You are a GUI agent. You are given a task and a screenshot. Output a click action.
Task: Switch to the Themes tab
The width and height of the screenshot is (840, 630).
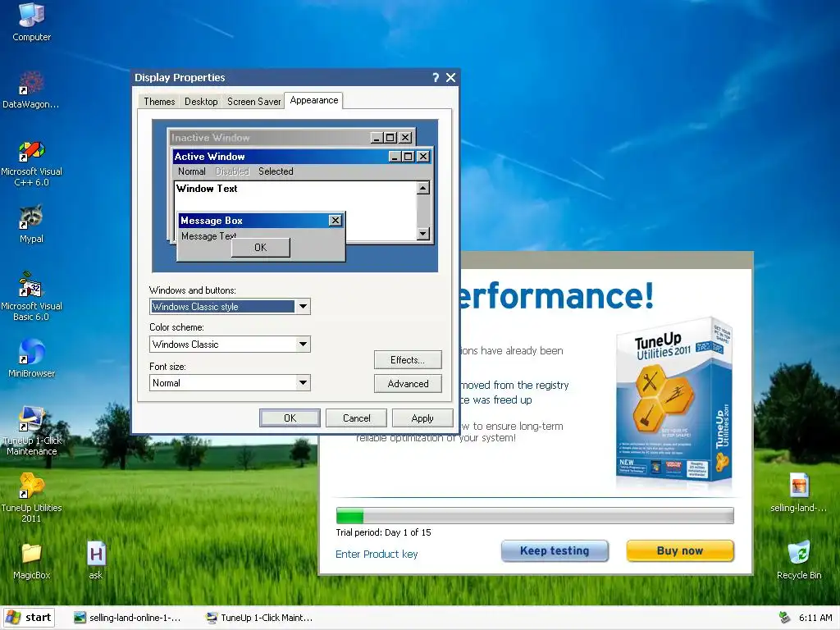point(159,101)
